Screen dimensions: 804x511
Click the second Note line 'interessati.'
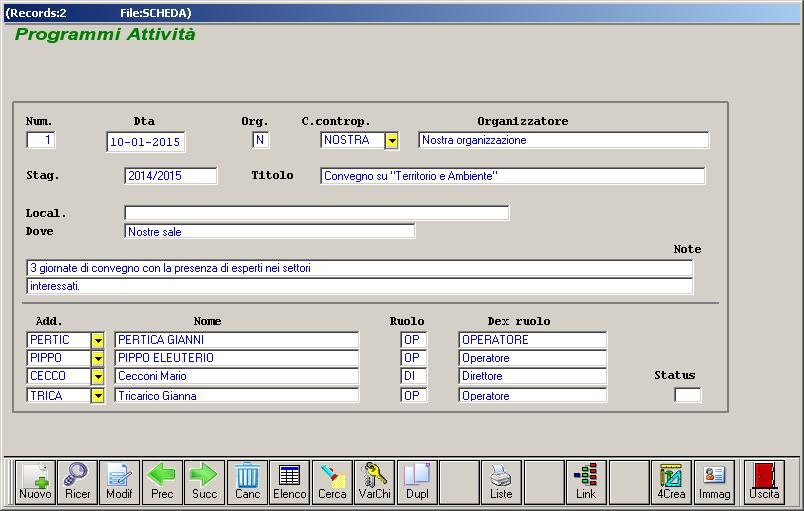pos(359,286)
